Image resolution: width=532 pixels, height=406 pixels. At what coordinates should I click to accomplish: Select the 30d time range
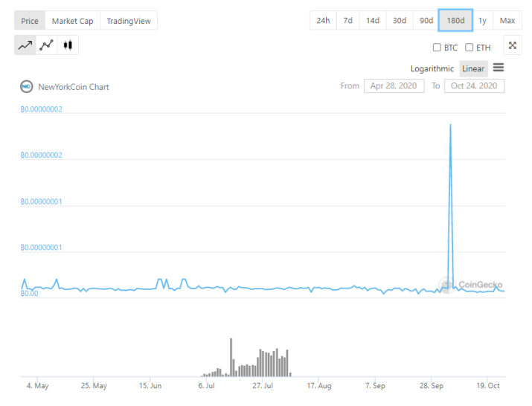(x=400, y=20)
